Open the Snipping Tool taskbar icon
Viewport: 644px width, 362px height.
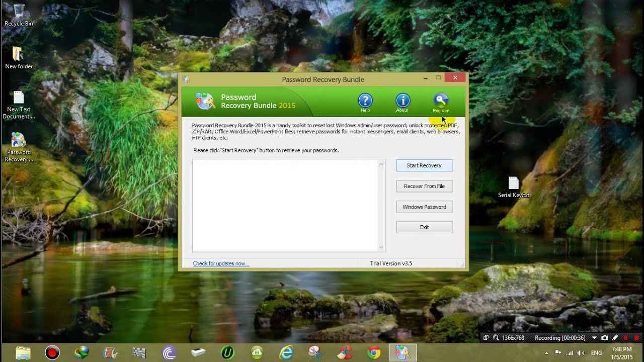315,353
